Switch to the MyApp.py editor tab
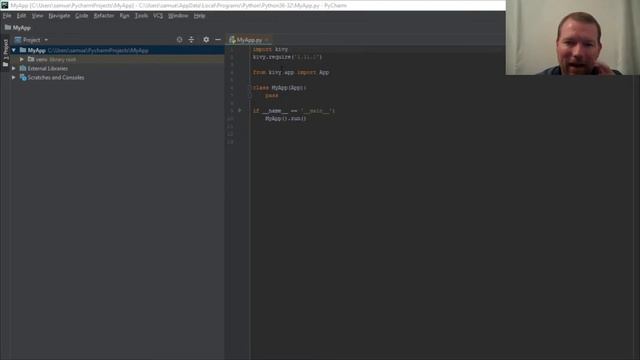 click(x=249, y=40)
